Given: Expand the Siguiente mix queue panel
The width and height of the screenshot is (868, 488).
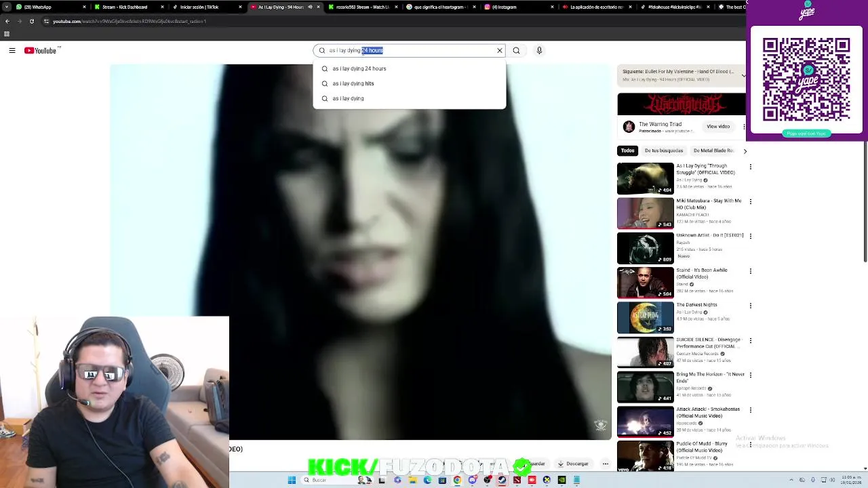Looking at the screenshot, I should [743, 75].
